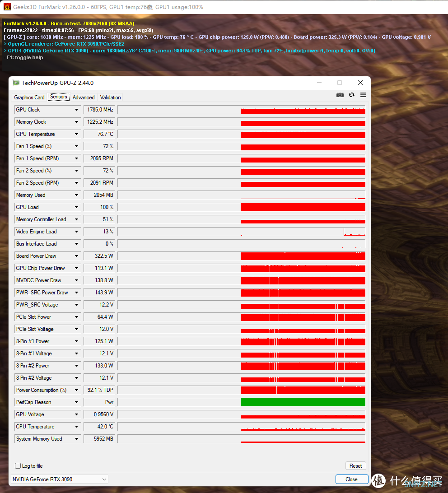Open the PWR_SRC Voltage dropdown
The width and height of the screenshot is (448, 493).
click(76, 305)
